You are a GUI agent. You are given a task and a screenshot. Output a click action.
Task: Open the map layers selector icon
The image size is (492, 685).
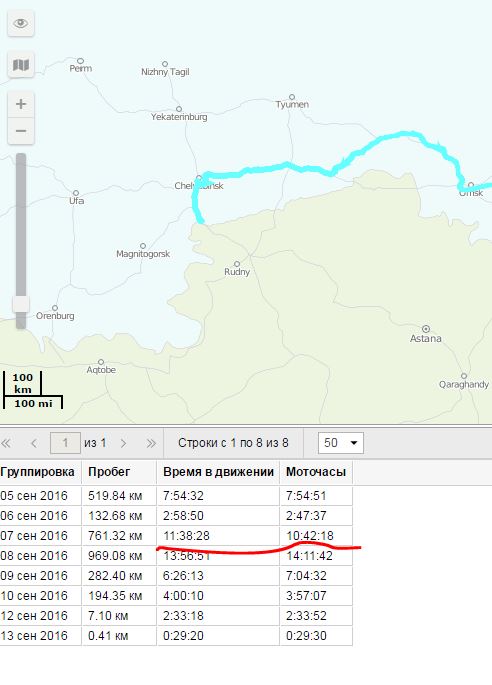tap(21, 65)
